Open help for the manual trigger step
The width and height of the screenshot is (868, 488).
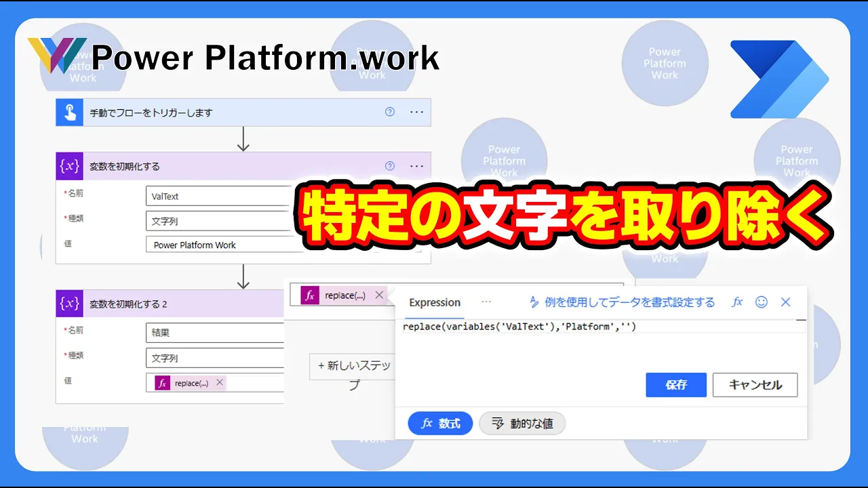[390, 112]
